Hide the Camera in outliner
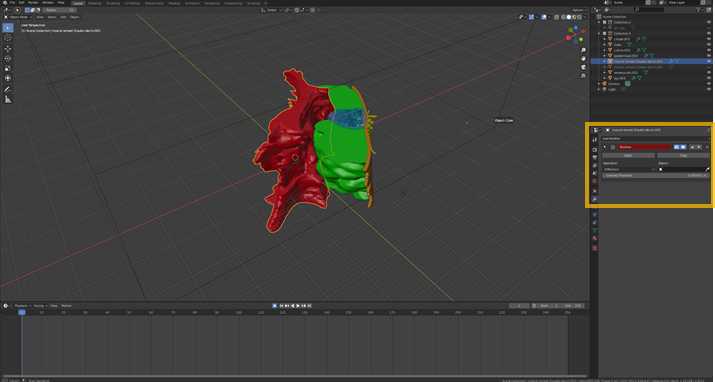 pos(709,84)
